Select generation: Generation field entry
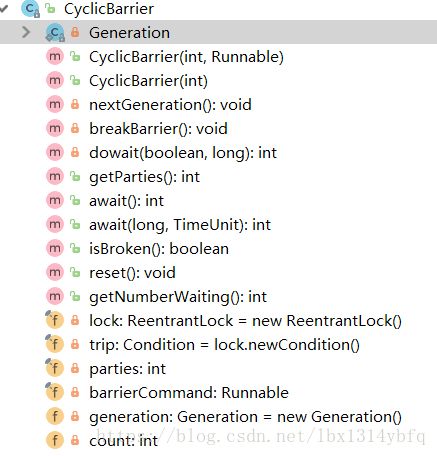Screen dimensions: 437x456 click(x=245, y=417)
